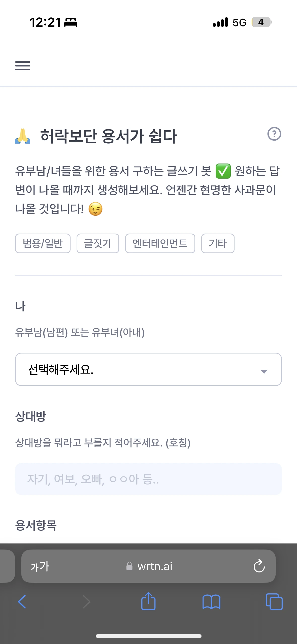Open the hamburger menu
The height and width of the screenshot is (644, 297).
tap(23, 66)
